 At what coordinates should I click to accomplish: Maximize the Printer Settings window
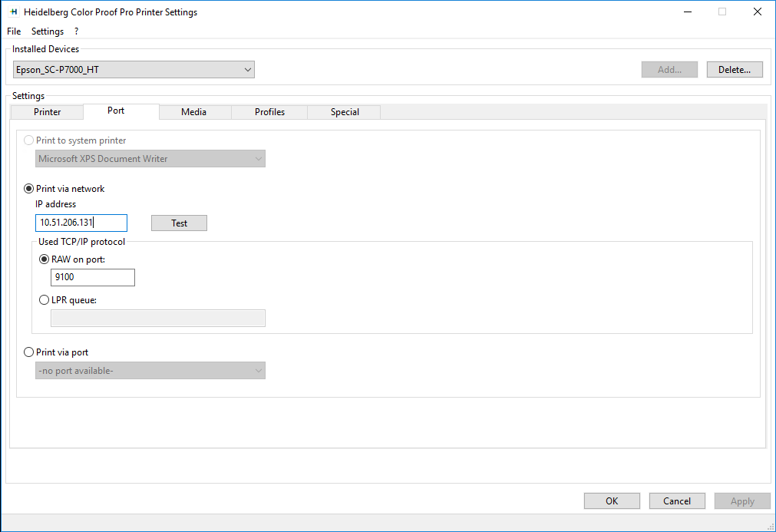coord(722,12)
